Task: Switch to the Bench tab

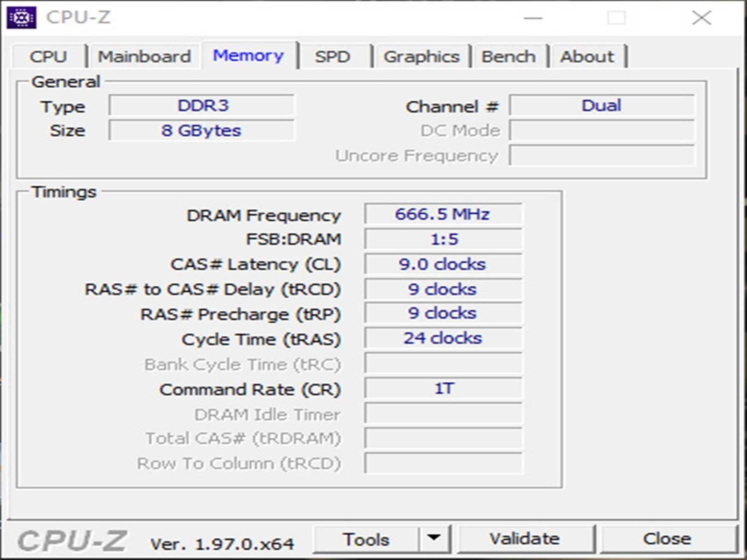Action: [x=508, y=56]
